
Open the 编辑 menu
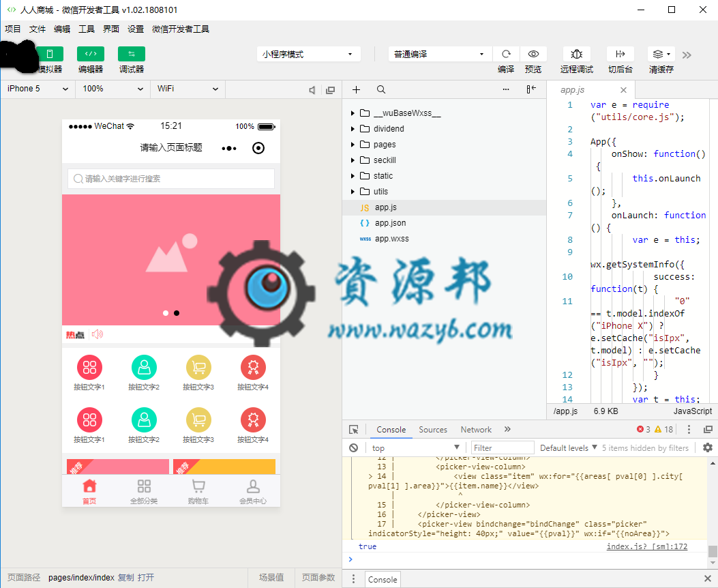62,29
